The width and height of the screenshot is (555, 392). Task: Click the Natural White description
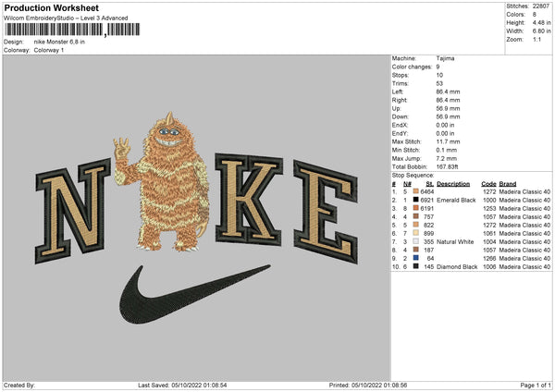coord(455,242)
